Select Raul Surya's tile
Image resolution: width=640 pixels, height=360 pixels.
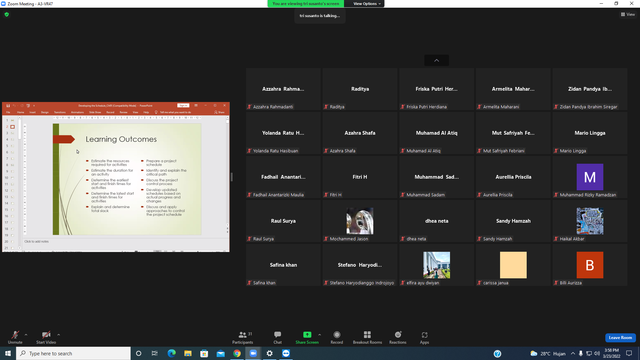(283, 221)
